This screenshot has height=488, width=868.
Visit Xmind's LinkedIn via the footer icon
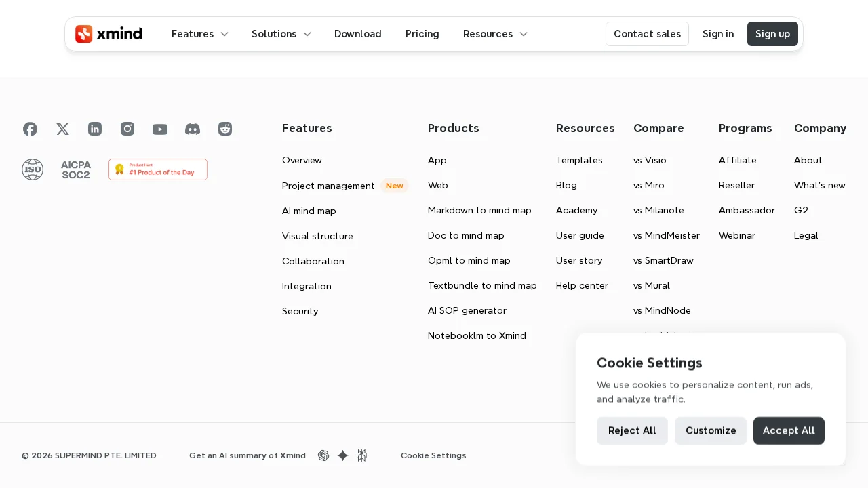click(x=95, y=129)
